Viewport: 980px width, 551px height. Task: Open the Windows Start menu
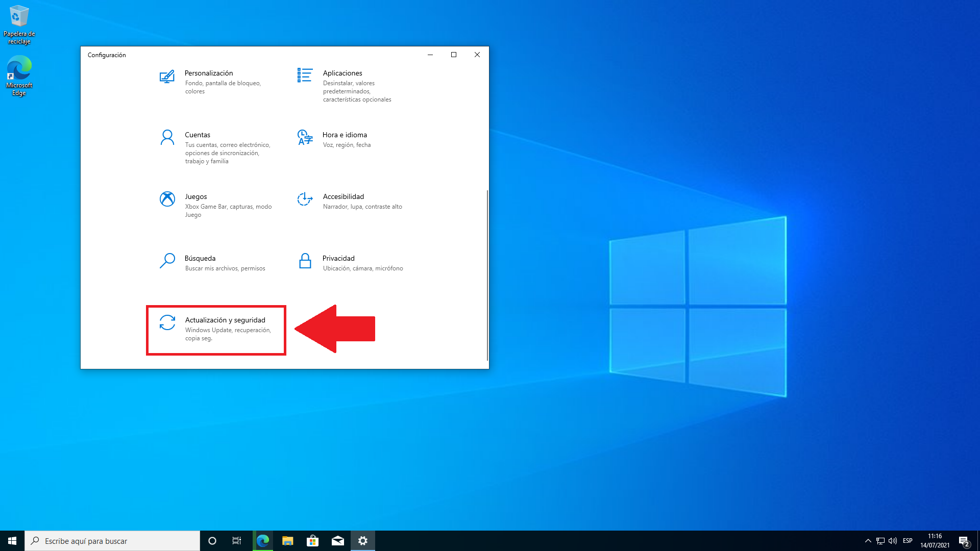[12, 541]
